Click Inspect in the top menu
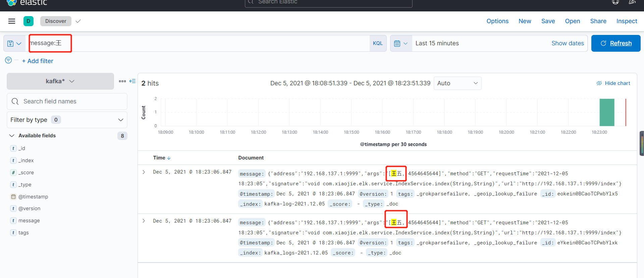This screenshot has width=644, height=278. point(627,21)
